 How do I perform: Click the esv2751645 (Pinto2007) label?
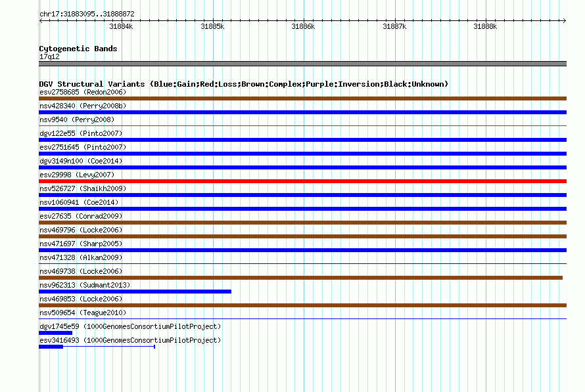pos(83,147)
